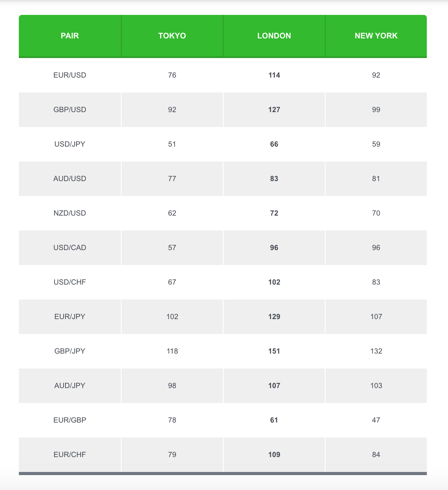
Task: Click the LONDON column header
Action: tap(274, 36)
